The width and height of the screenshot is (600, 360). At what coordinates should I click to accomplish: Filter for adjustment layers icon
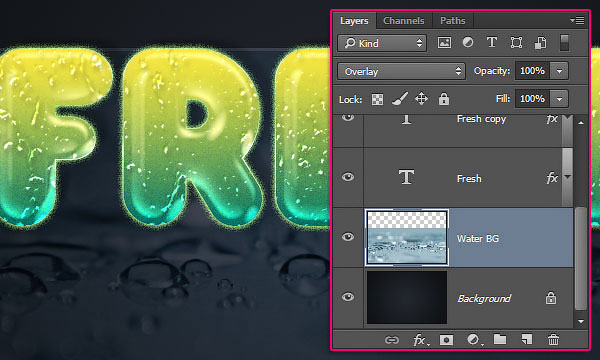tap(468, 42)
